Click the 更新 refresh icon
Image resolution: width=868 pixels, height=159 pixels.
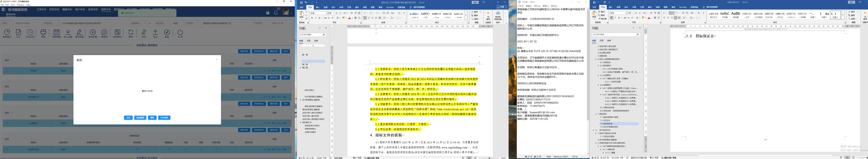point(131,33)
